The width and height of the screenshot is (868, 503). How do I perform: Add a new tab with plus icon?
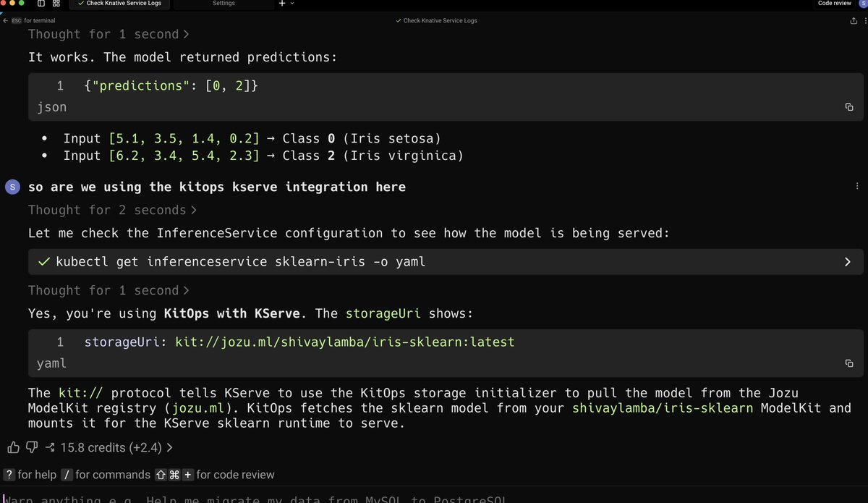(x=282, y=4)
